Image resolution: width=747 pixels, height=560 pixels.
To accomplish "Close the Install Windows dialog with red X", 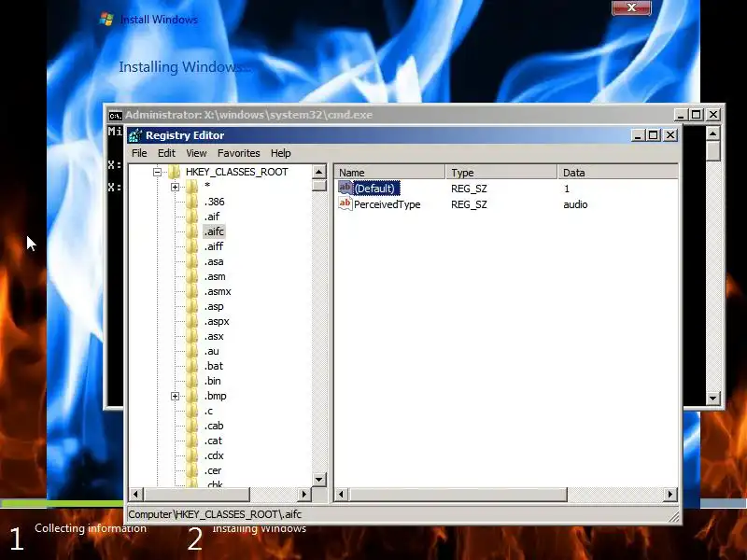I will (631, 8).
